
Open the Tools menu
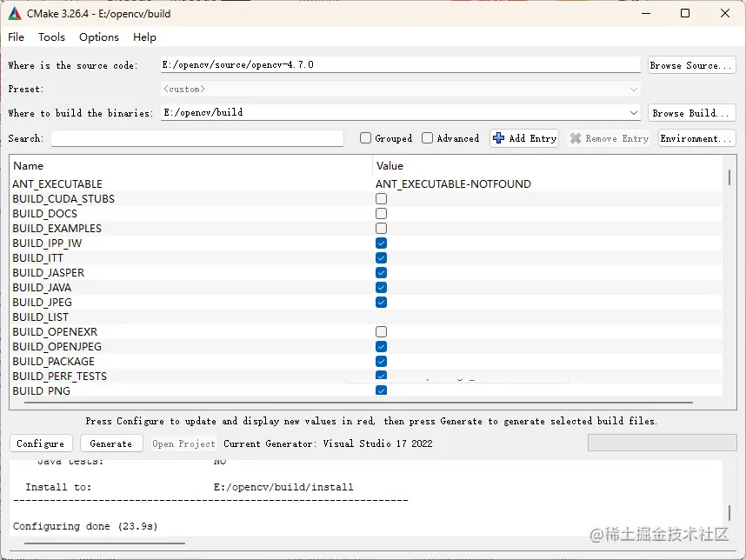[x=51, y=37]
